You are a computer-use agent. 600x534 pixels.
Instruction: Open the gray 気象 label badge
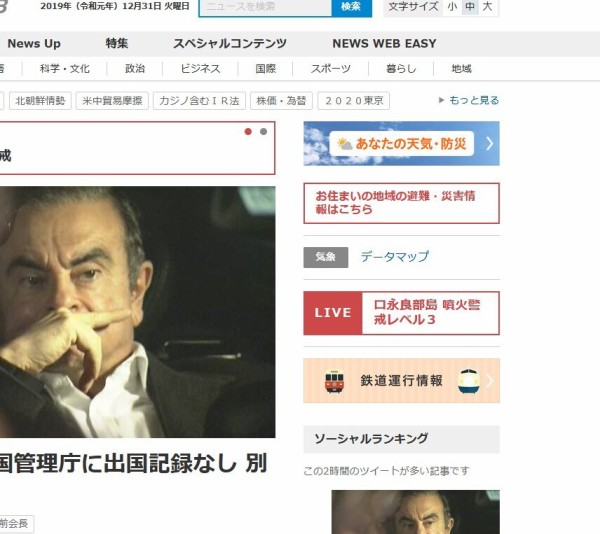pos(326,257)
